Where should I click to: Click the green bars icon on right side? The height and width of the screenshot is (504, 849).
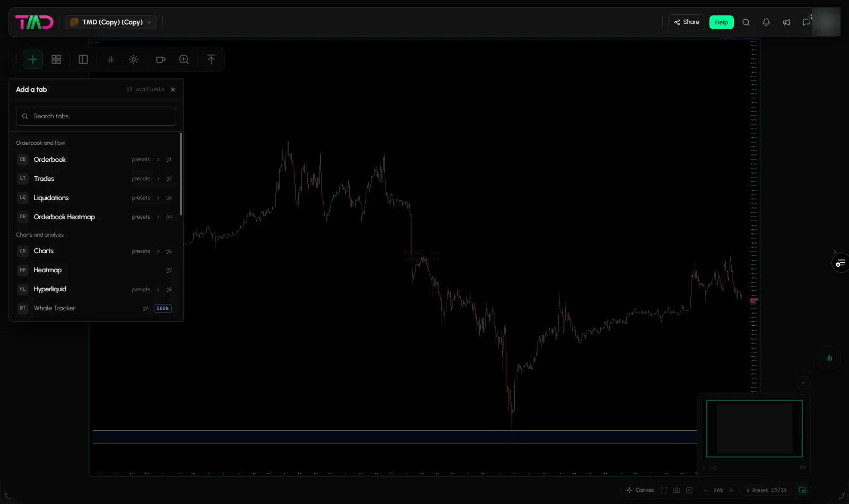click(x=829, y=358)
